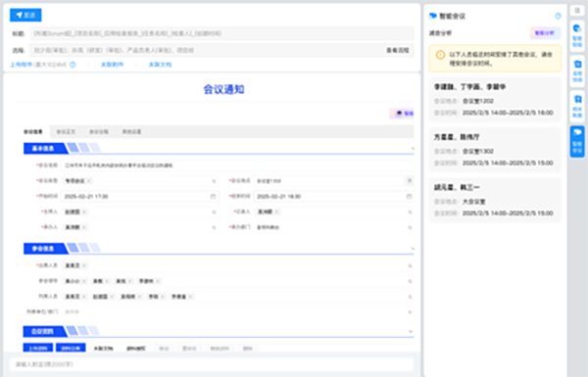Collapse the 会议资料 section chevron
The width and height of the screenshot is (588, 377).
pos(411,332)
